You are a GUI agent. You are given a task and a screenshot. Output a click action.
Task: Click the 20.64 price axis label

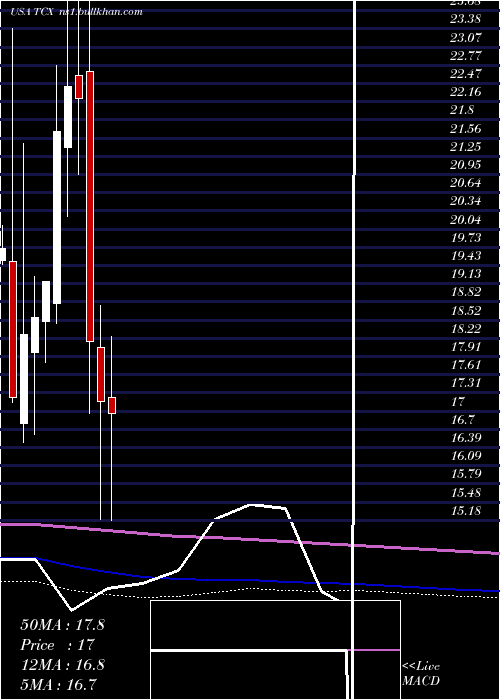(466, 183)
